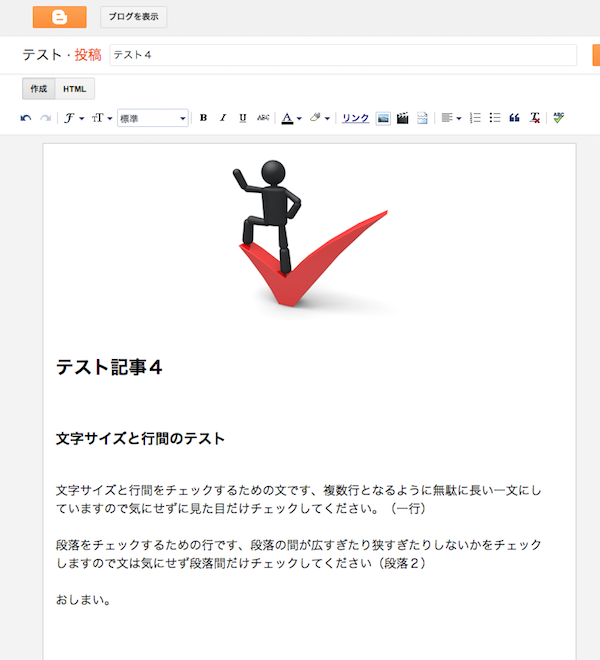
Task: Switch to the HTML editing tab
Action: click(75, 89)
